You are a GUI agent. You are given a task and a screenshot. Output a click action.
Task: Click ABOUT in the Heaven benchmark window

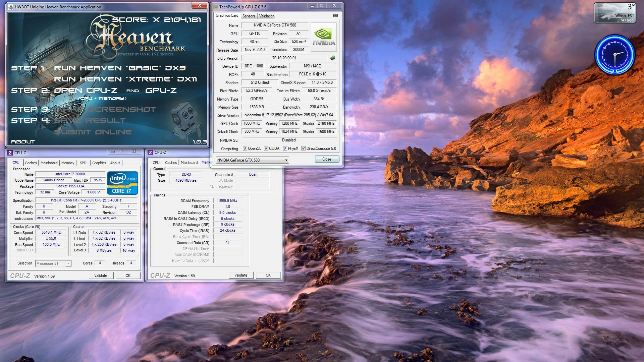coord(23,142)
